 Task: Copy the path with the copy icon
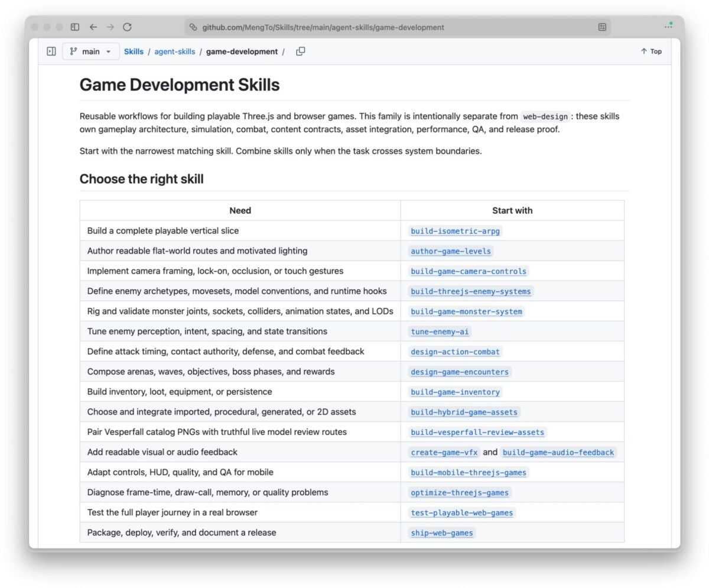coord(300,51)
